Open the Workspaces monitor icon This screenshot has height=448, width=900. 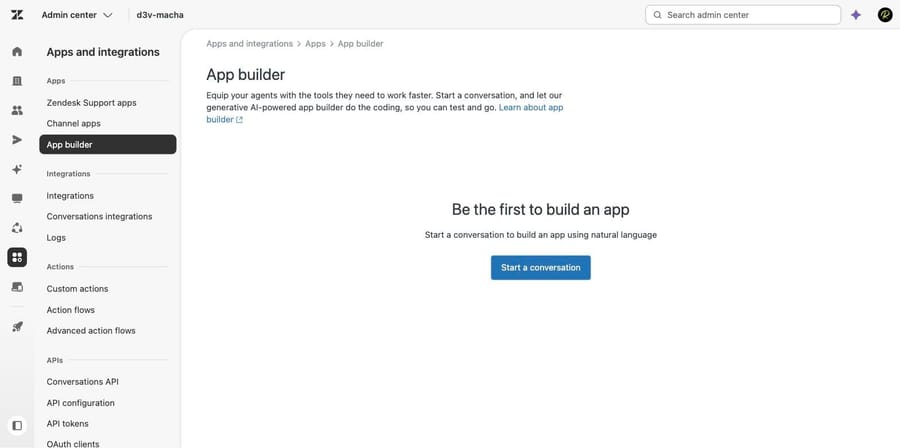(x=17, y=198)
